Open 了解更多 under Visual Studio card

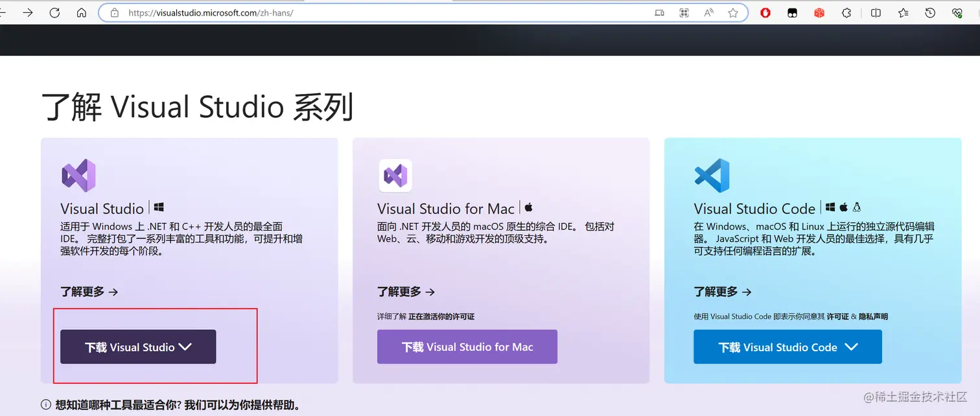[89, 292]
